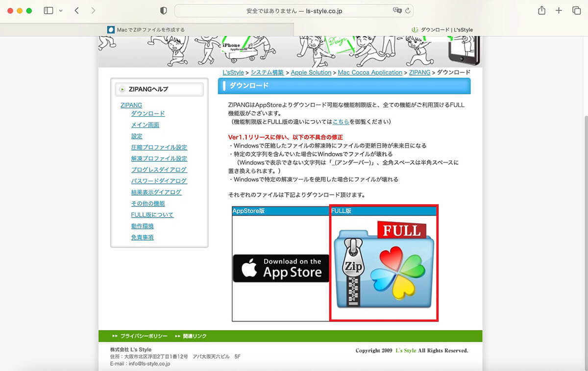Open the 結果表示ダイアログ sidebar link

click(156, 193)
